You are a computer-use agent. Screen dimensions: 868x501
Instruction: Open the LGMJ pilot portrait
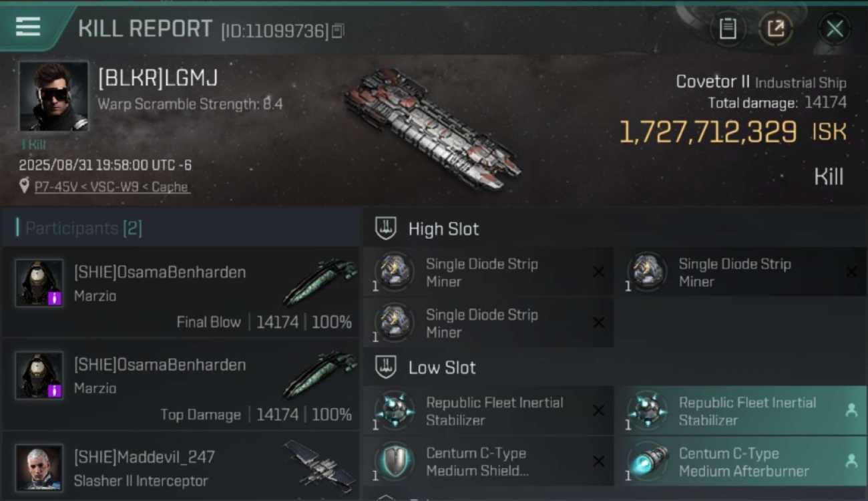pyautogui.click(x=53, y=96)
